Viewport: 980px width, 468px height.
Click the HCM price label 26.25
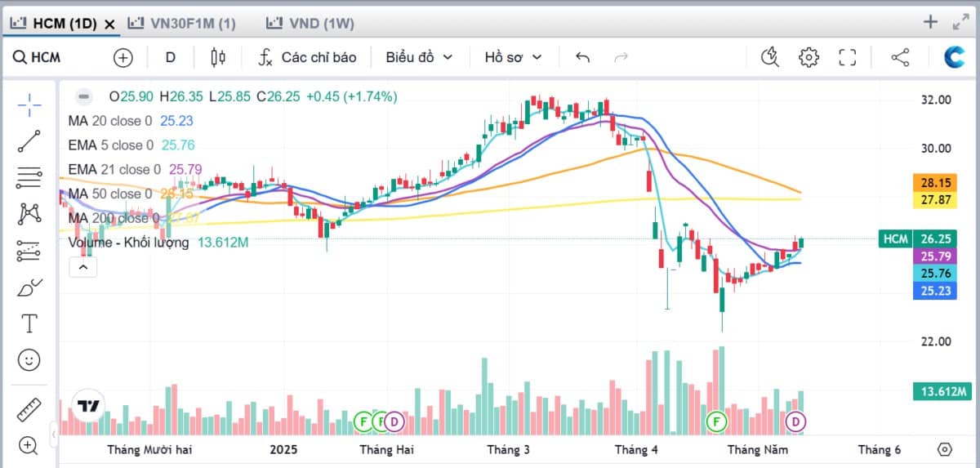[x=917, y=238]
